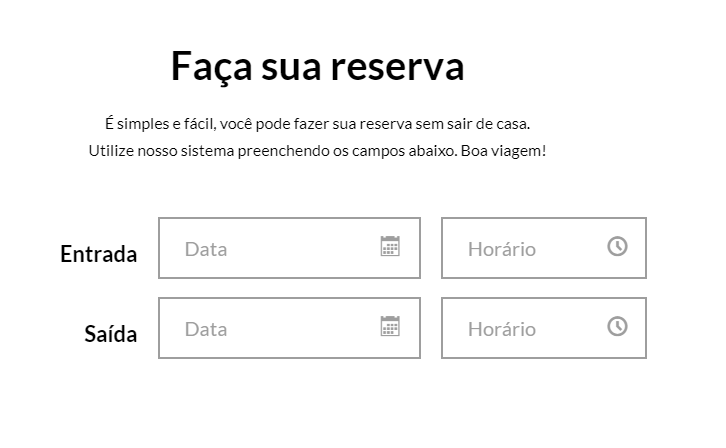Screen dimensions: 726x448
Task: Select the "Horário" placeholder in Saída row
Action: click(x=502, y=329)
